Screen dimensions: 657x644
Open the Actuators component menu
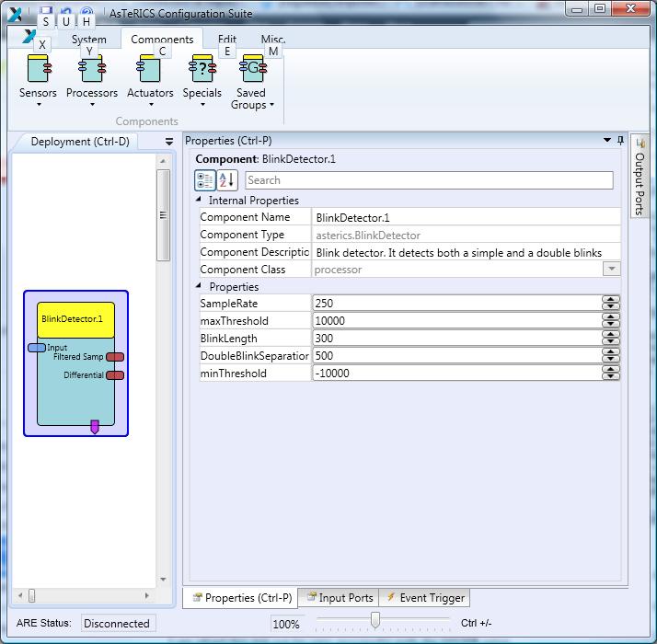click(x=150, y=80)
